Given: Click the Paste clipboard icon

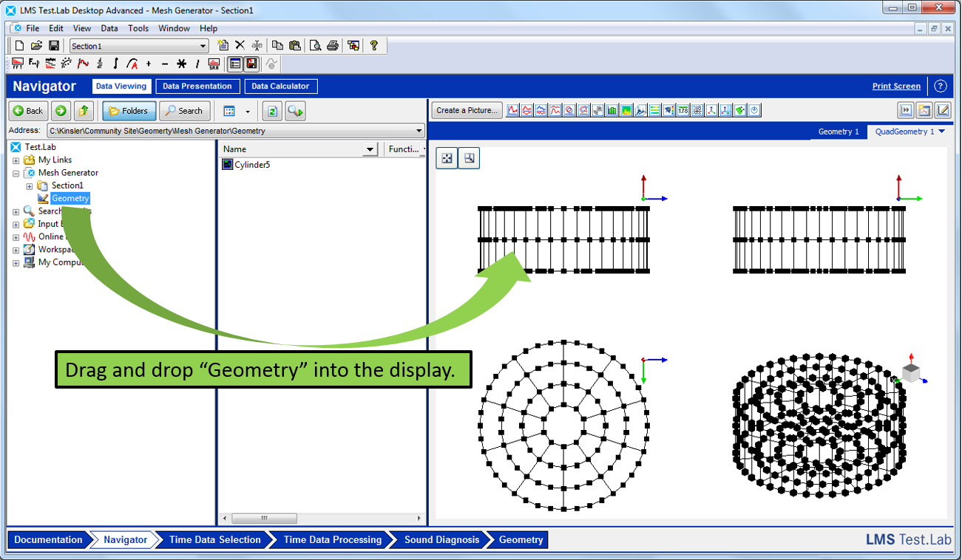Looking at the screenshot, I should 295,46.
